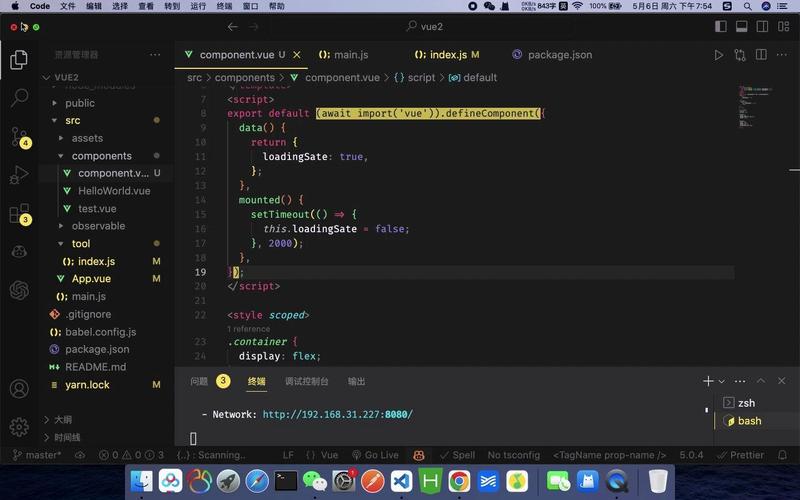Select the zsh terminal session
800x500 pixels.
tap(746, 403)
